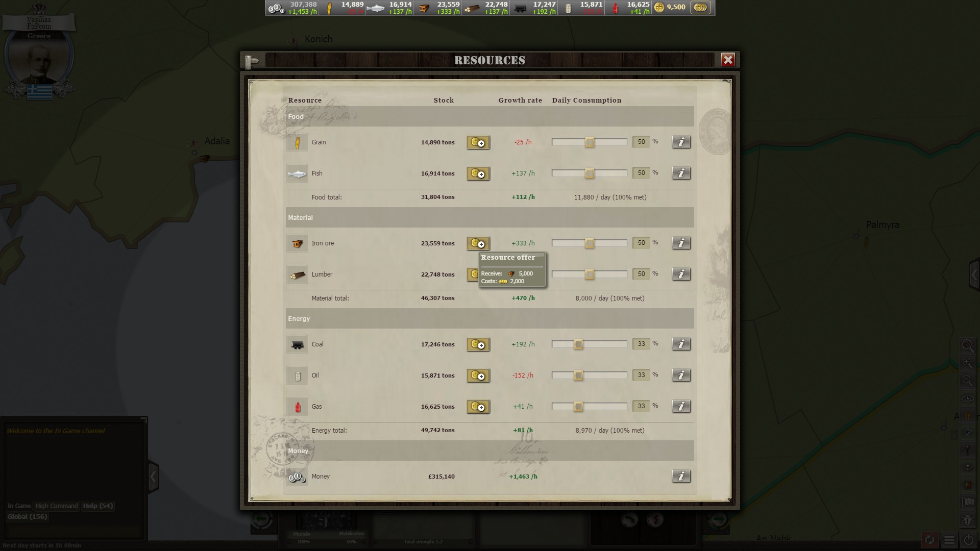This screenshot has height=551, width=980.
Task: Expand the right side panel arrow
Action: (974, 275)
